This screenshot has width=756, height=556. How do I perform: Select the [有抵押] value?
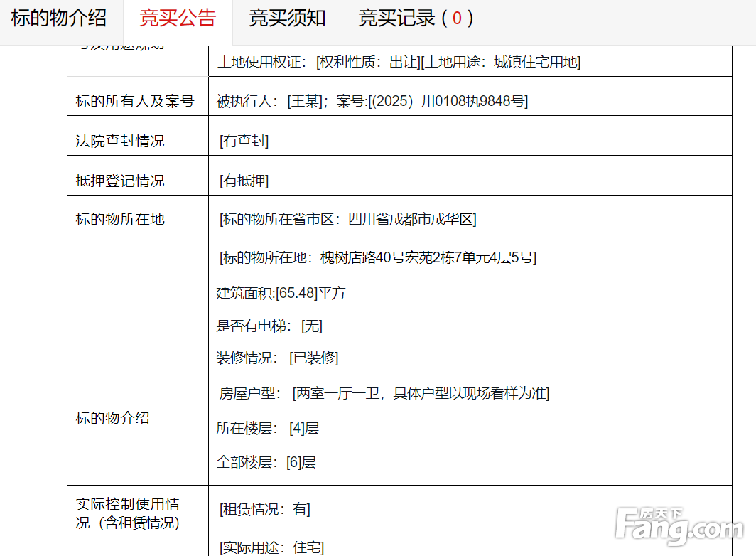click(x=244, y=181)
